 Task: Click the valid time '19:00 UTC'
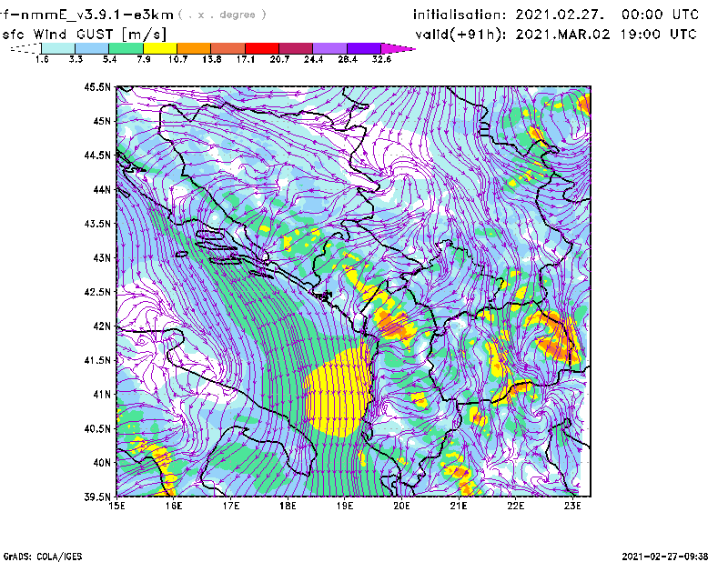(658, 34)
